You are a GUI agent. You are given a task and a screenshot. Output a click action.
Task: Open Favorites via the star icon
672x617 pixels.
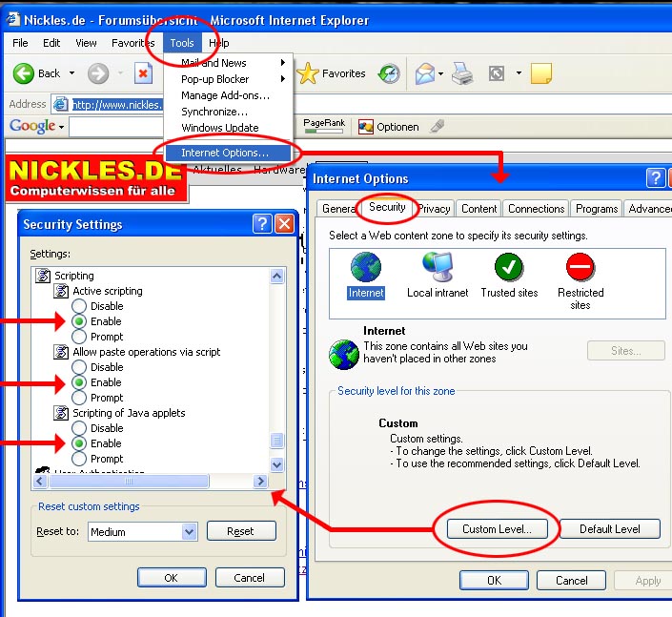(x=307, y=73)
